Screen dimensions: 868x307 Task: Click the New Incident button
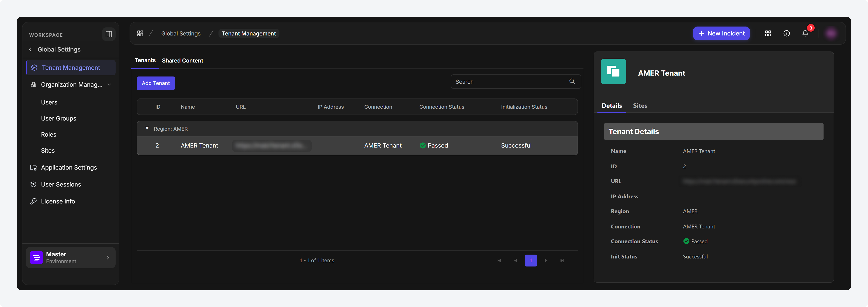(721, 33)
